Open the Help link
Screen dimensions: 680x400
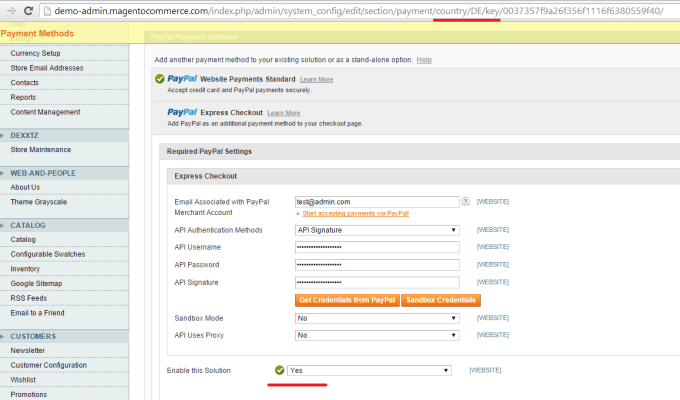(424, 60)
